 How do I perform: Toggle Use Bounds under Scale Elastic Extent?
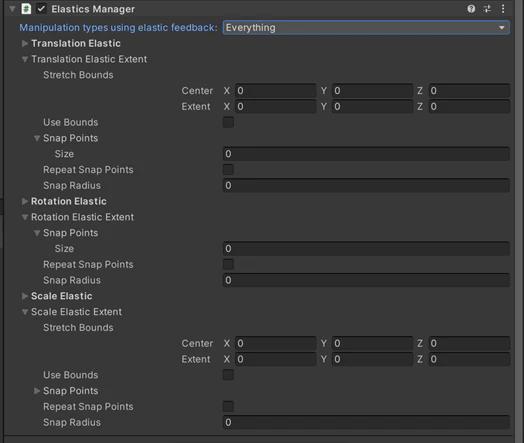tap(228, 375)
